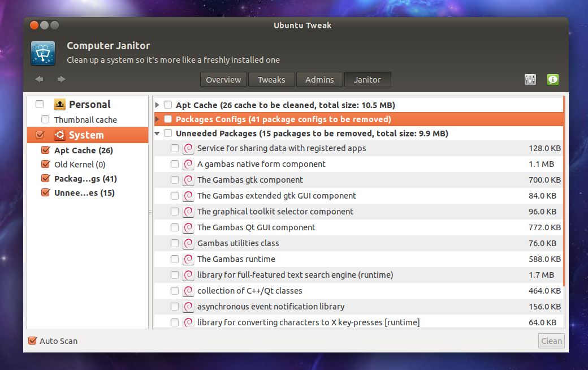Uncheck Apt Cache (26) in sidebar
This screenshot has width=588, height=370.
(45, 150)
